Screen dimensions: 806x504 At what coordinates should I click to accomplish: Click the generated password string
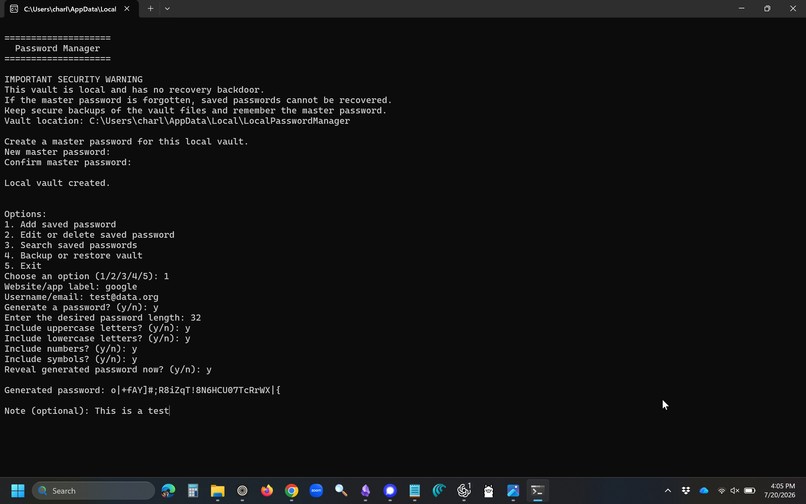[196, 390]
